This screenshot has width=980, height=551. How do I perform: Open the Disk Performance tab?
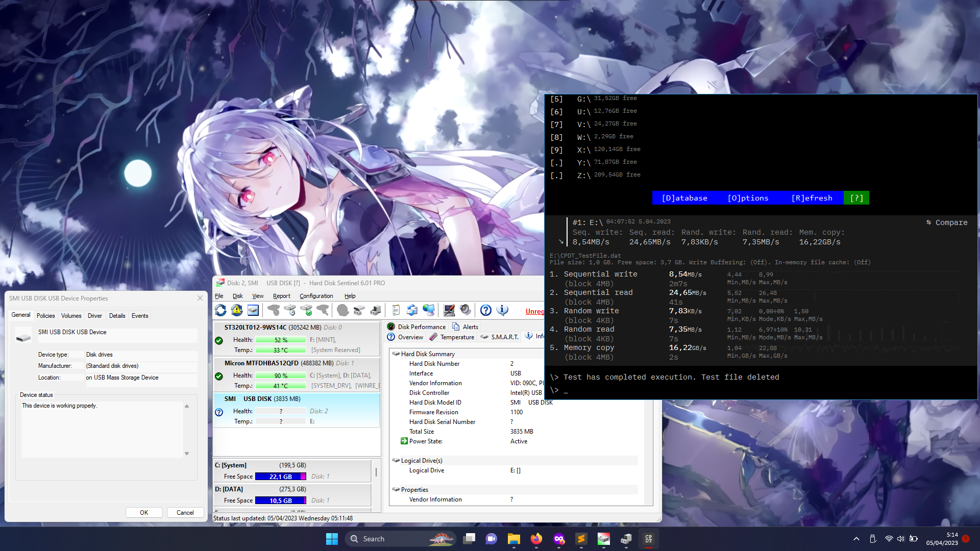(x=416, y=327)
